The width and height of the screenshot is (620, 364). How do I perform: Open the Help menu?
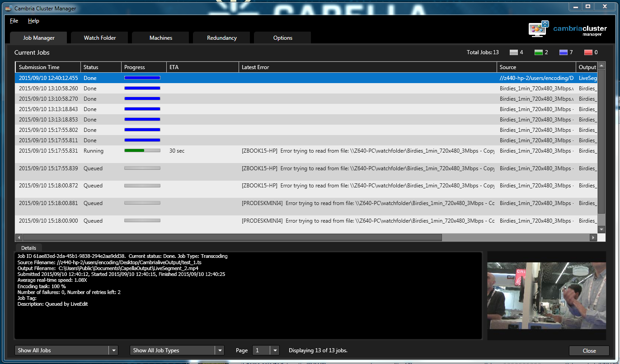click(33, 21)
